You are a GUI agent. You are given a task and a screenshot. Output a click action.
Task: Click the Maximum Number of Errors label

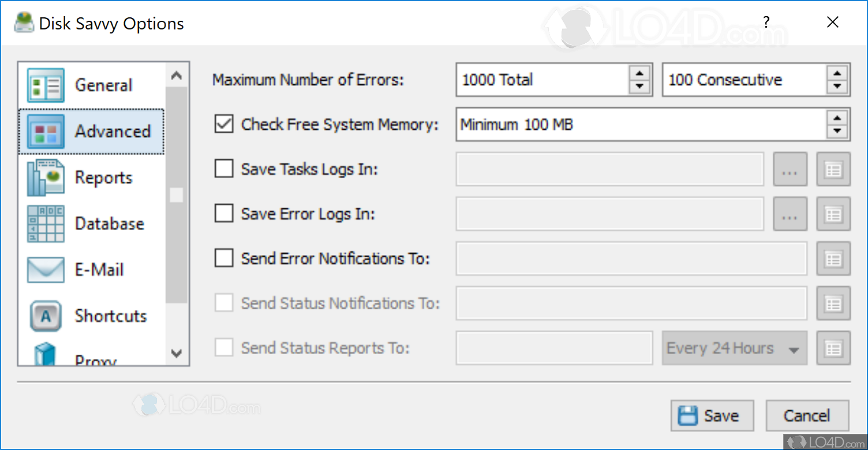tap(308, 80)
